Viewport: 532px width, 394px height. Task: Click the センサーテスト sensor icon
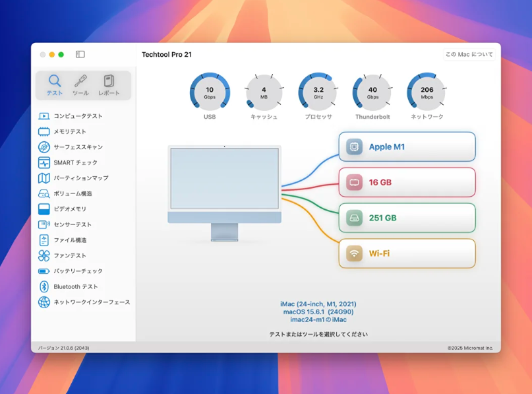coord(44,224)
